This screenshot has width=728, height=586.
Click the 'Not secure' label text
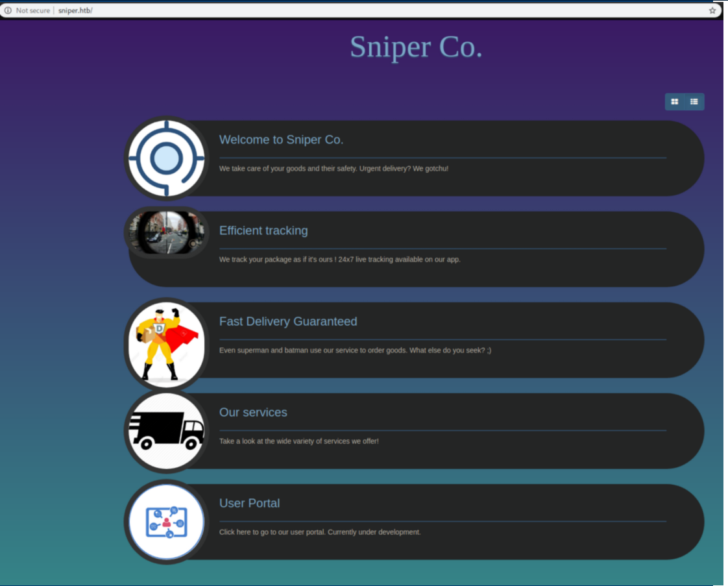click(x=32, y=10)
